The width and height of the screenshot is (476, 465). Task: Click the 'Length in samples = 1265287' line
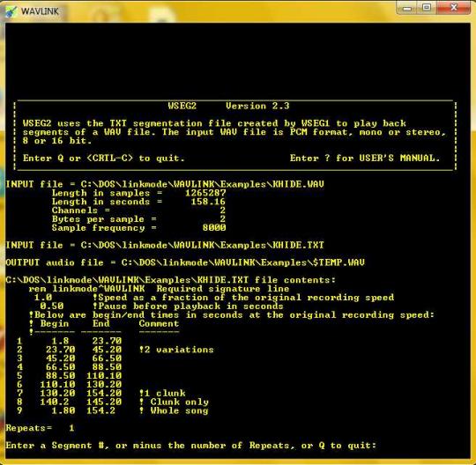[x=138, y=193]
